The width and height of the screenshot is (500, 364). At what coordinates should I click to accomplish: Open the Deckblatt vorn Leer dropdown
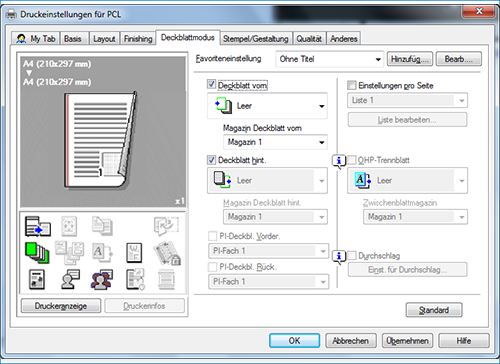click(x=267, y=106)
